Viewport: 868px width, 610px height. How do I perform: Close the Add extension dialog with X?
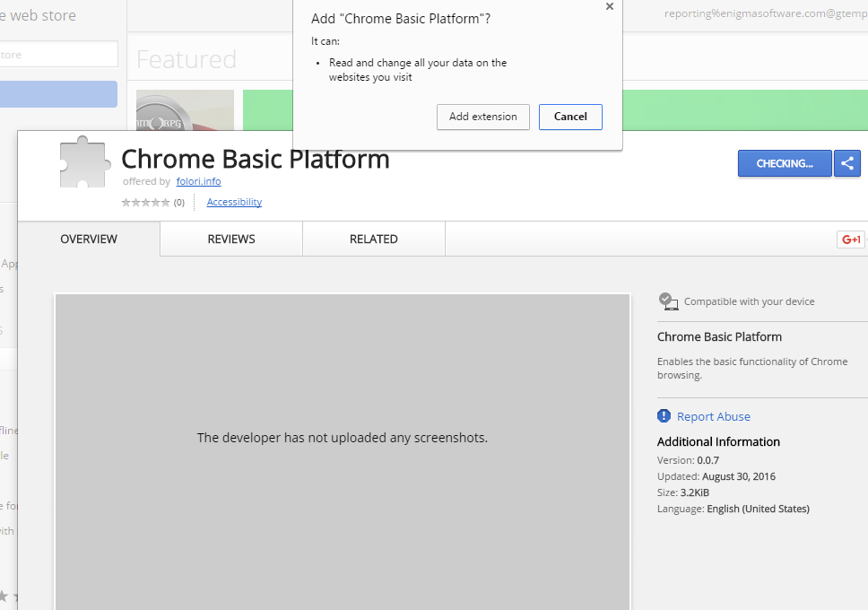click(x=610, y=6)
